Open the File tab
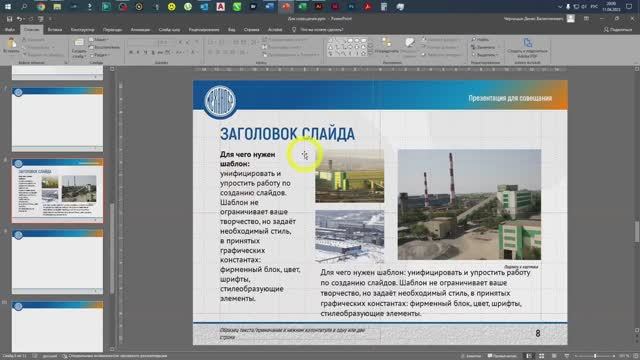Viewport: 640px width, 360px height. [x=9, y=29]
